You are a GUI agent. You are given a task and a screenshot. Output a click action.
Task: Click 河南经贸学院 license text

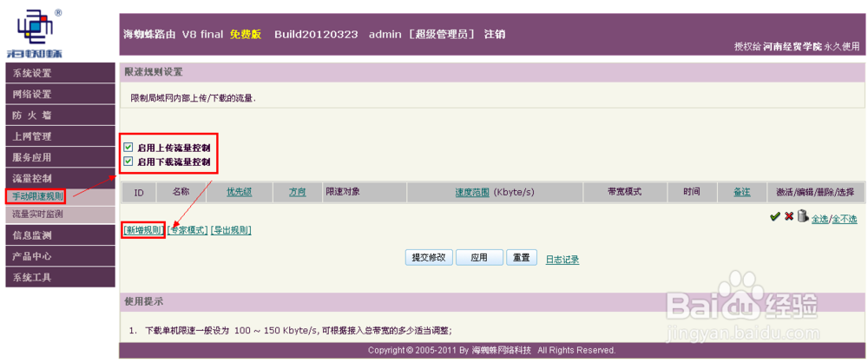(792, 47)
